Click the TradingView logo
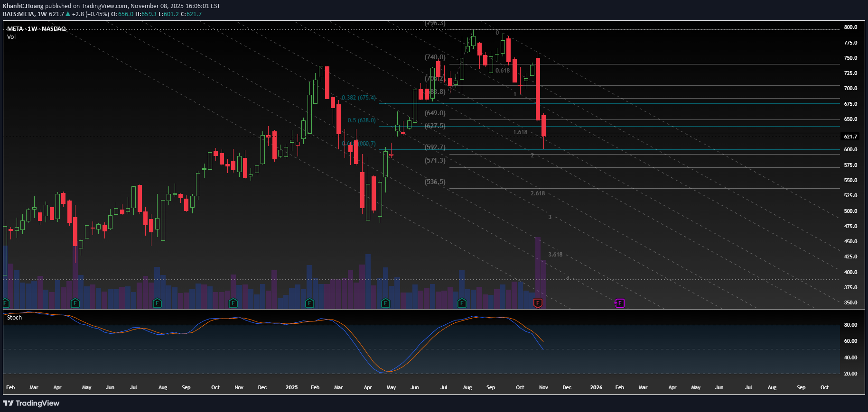 point(31,403)
